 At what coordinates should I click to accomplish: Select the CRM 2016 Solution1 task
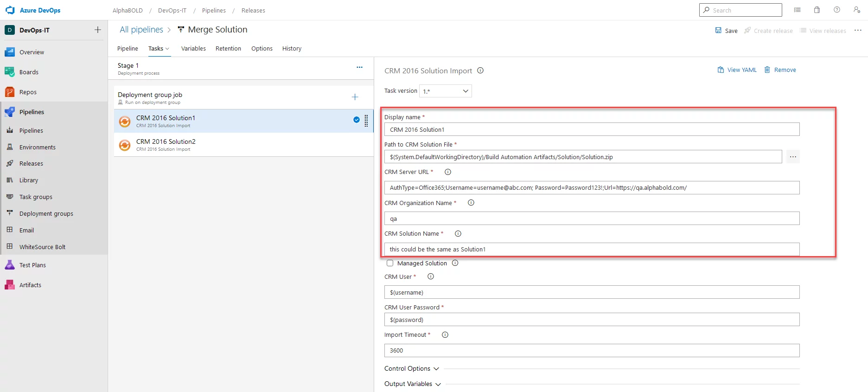243,121
